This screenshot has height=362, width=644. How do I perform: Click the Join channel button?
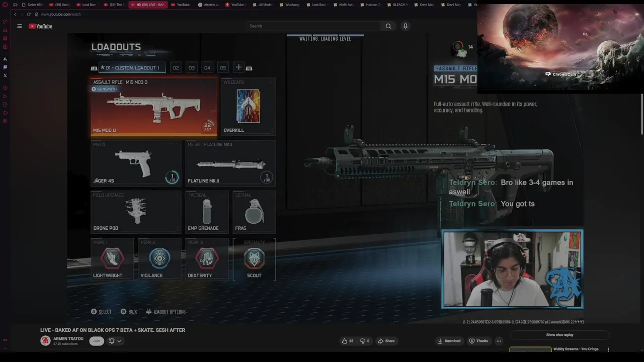click(97, 341)
